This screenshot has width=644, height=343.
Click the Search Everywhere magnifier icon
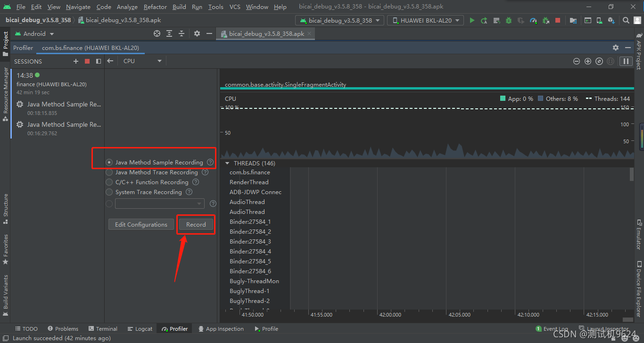[626, 21]
